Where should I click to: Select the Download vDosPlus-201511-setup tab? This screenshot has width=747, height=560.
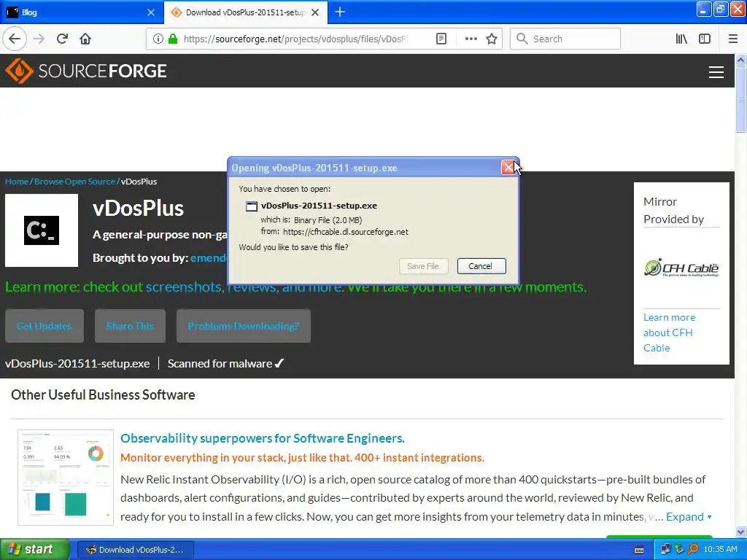coord(245,12)
